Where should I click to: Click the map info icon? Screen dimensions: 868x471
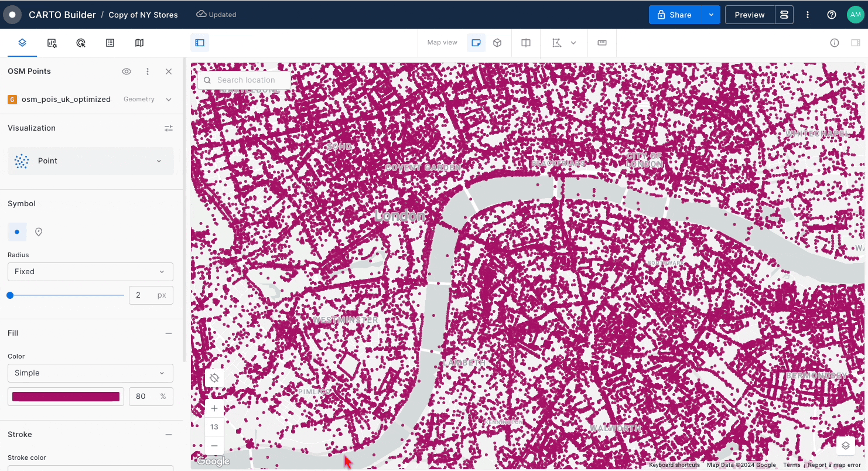[835, 43]
